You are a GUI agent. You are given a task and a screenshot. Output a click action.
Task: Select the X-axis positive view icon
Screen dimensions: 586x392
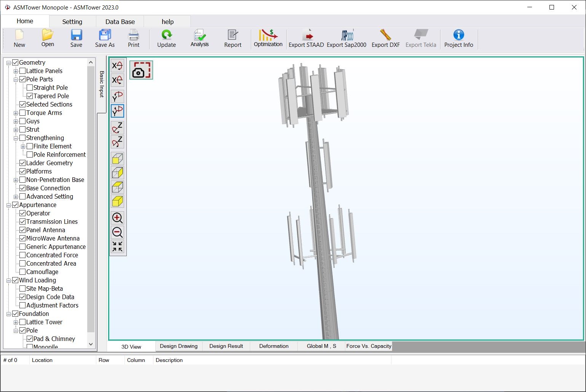click(x=117, y=65)
